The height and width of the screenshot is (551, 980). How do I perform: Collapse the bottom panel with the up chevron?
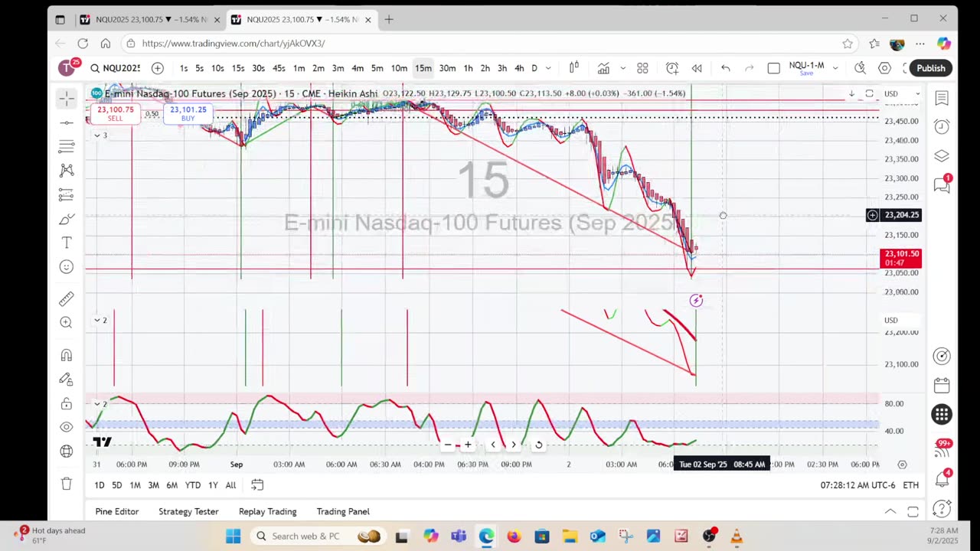(890, 511)
